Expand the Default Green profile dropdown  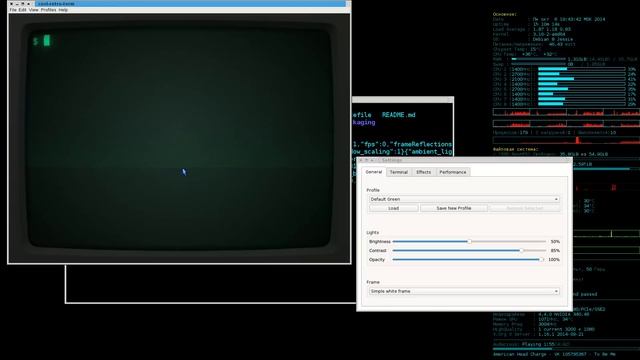tap(464, 199)
